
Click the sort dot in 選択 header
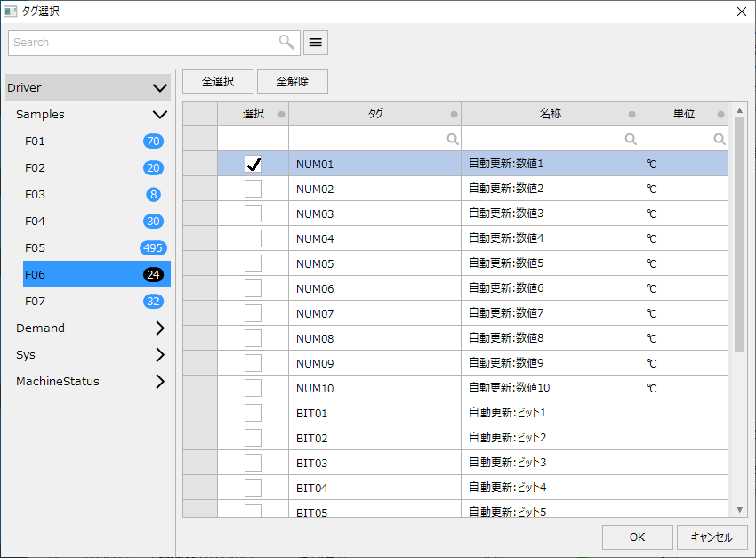tap(281, 115)
